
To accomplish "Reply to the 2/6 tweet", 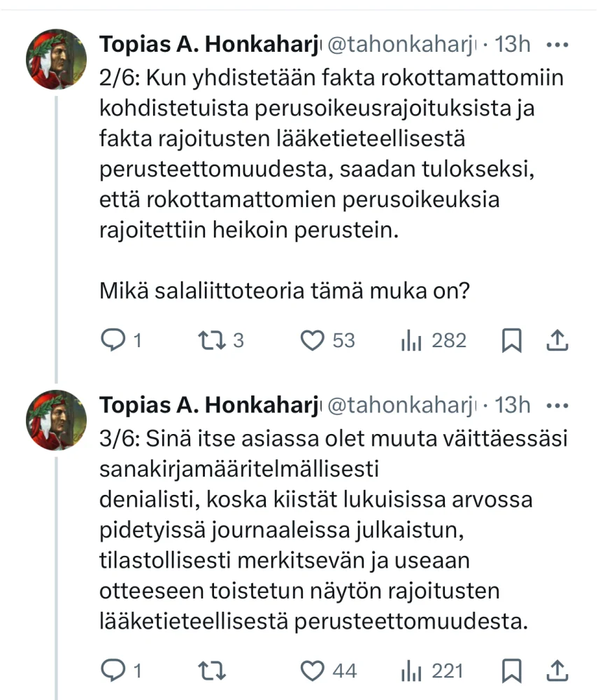I will tap(113, 341).
